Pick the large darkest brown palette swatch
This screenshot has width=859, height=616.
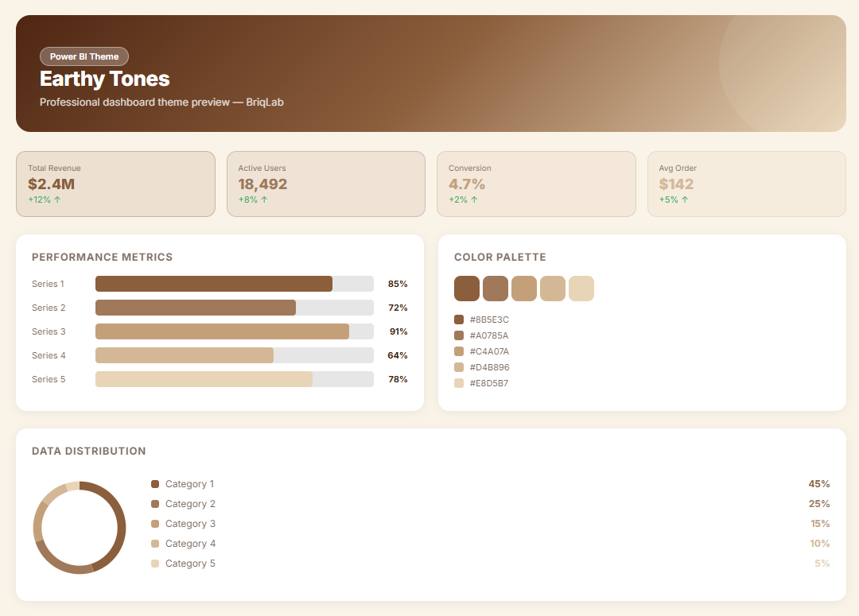[x=467, y=289]
